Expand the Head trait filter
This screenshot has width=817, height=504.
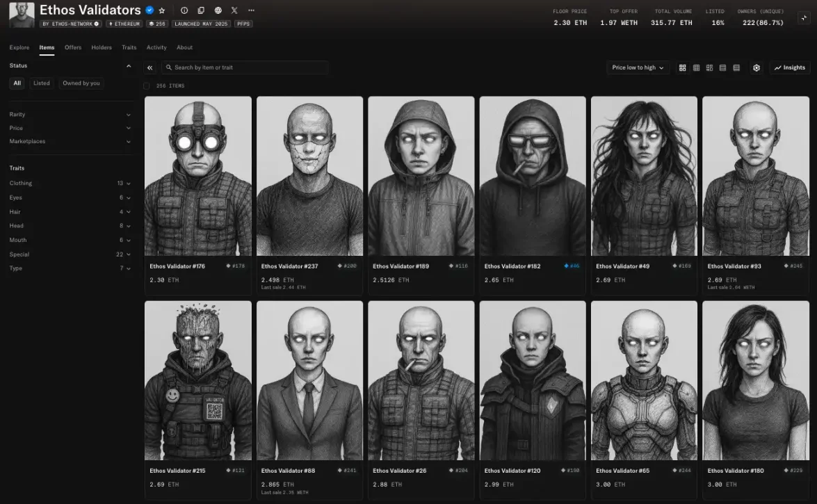click(70, 226)
